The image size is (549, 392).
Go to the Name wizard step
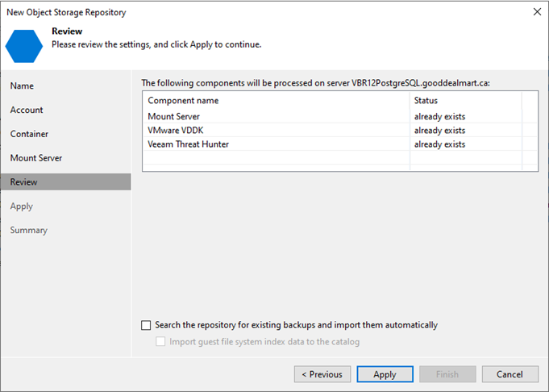[22, 85]
